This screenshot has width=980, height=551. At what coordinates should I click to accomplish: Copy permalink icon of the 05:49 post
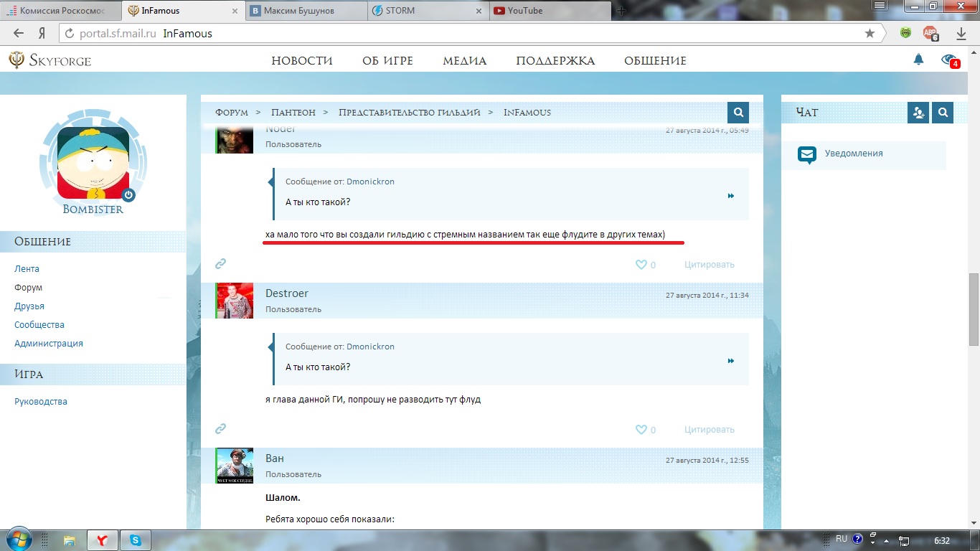(x=221, y=264)
